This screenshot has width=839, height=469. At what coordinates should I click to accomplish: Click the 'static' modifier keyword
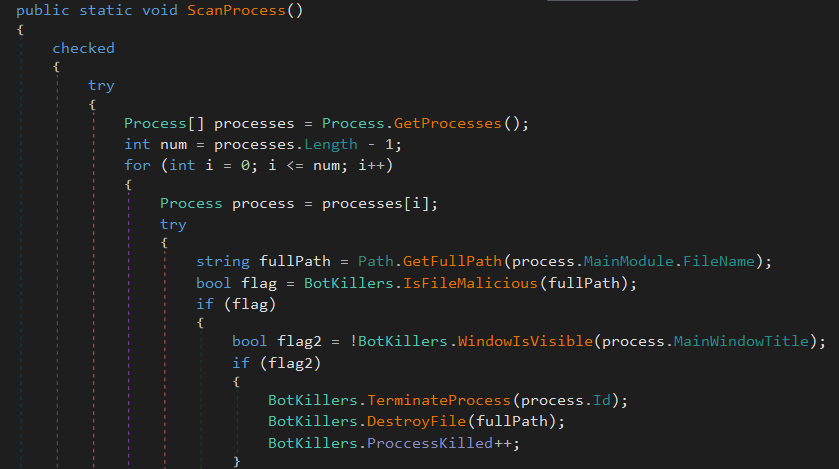pos(105,10)
